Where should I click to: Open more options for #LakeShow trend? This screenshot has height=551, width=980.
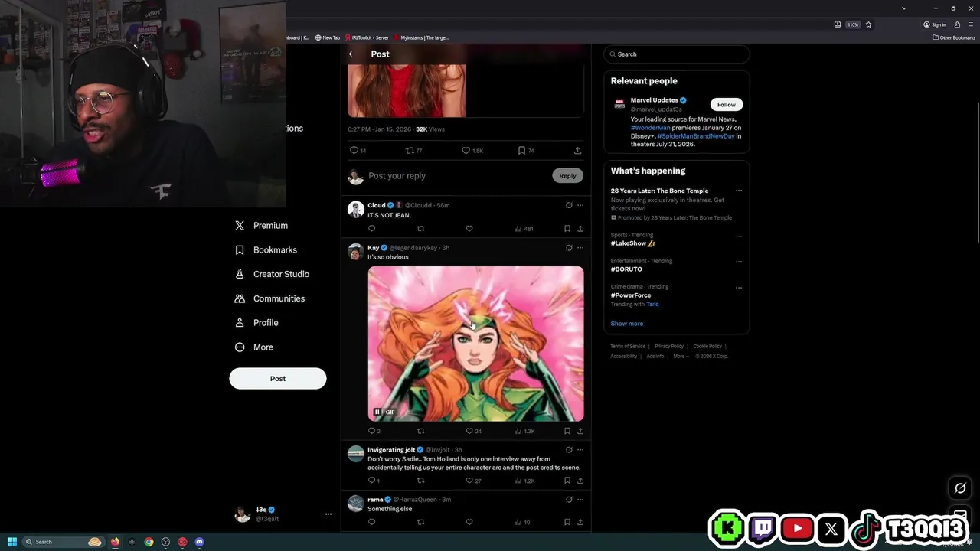(739, 236)
